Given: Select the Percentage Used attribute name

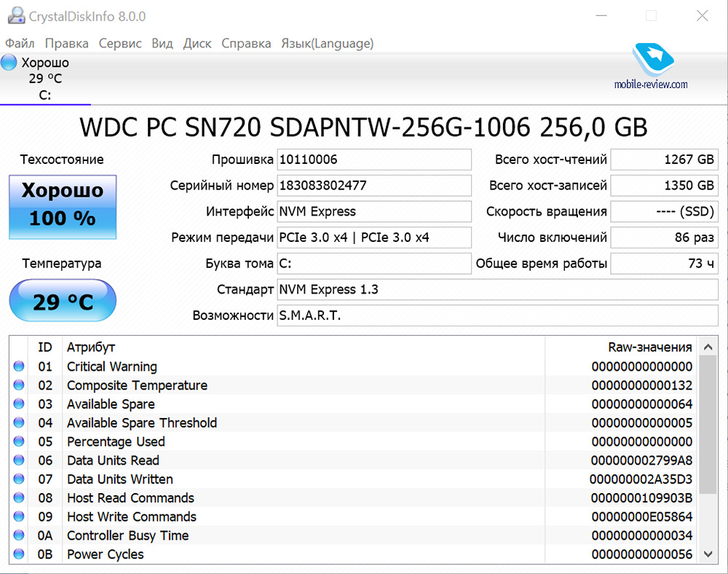Looking at the screenshot, I should click(x=116, y=441).
